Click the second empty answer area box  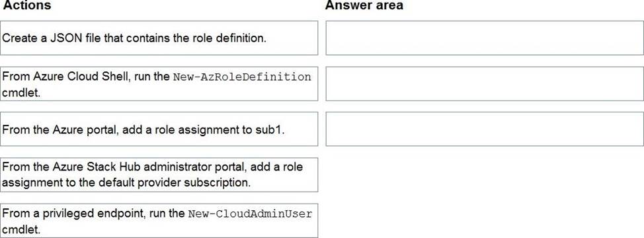485,84
